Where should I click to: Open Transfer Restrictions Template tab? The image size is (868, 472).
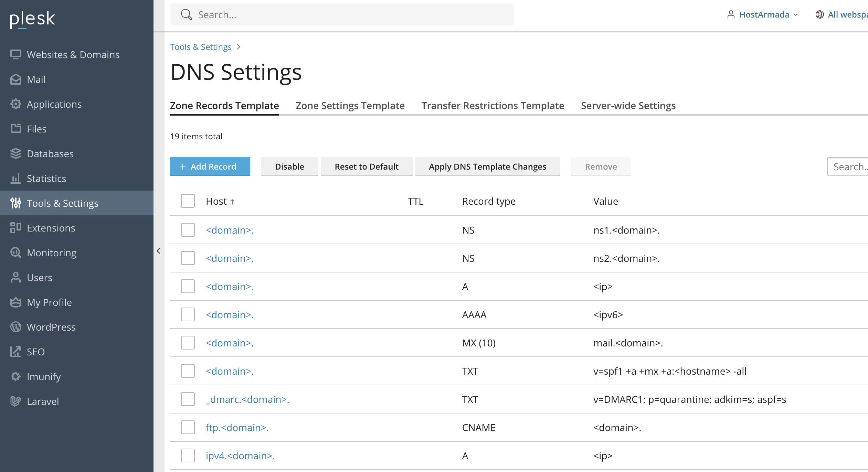pyautogui.click(x=493, y=106)
